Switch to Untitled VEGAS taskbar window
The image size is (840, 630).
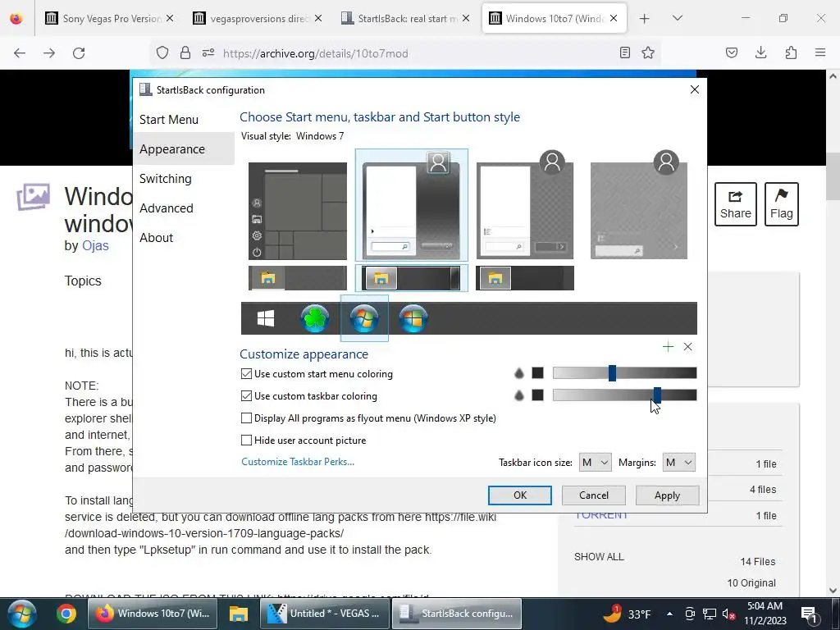tap(325, 614)
